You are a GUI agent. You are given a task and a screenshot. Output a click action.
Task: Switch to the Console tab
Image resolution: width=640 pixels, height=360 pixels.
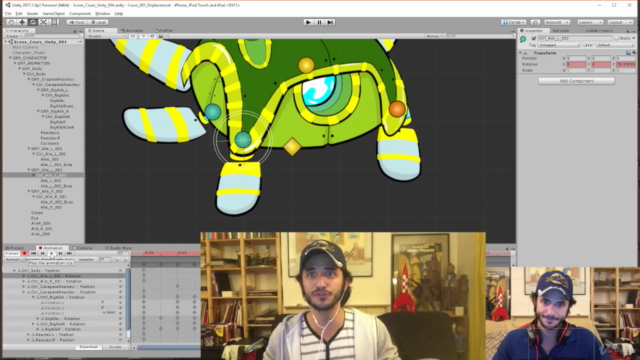tap(82, 248)
